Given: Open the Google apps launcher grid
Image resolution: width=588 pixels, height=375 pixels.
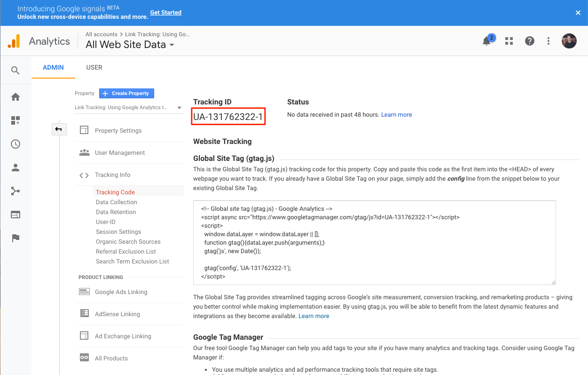Looking at the screenshot, I should click(509, 41).
